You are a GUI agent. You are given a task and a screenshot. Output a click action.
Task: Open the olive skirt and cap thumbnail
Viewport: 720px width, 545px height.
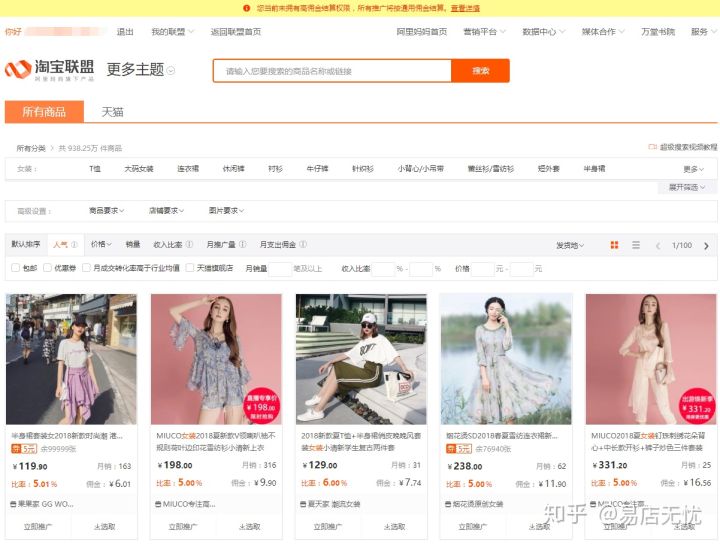point(361,359)
